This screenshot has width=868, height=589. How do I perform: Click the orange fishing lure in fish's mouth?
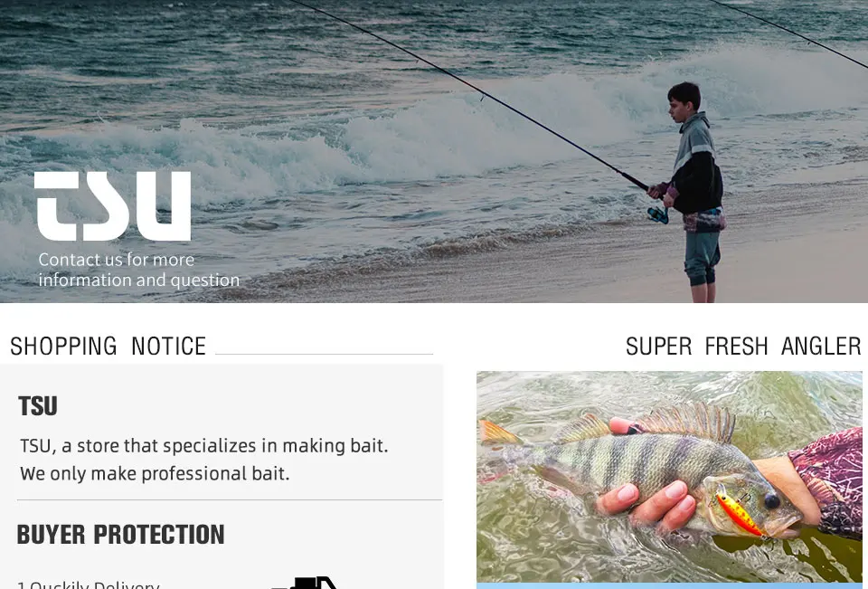[x=739, y=513]
